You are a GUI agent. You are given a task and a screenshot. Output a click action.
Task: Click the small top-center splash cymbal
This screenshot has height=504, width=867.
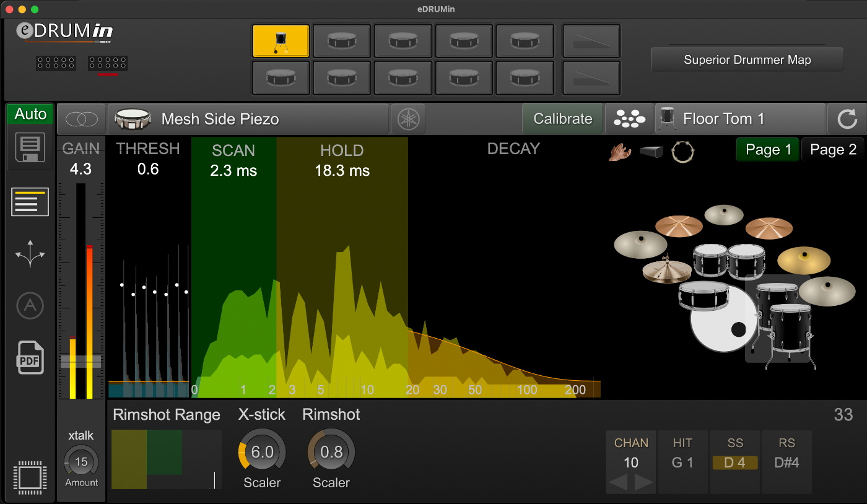pyautogui.click(x=724, y=214)
